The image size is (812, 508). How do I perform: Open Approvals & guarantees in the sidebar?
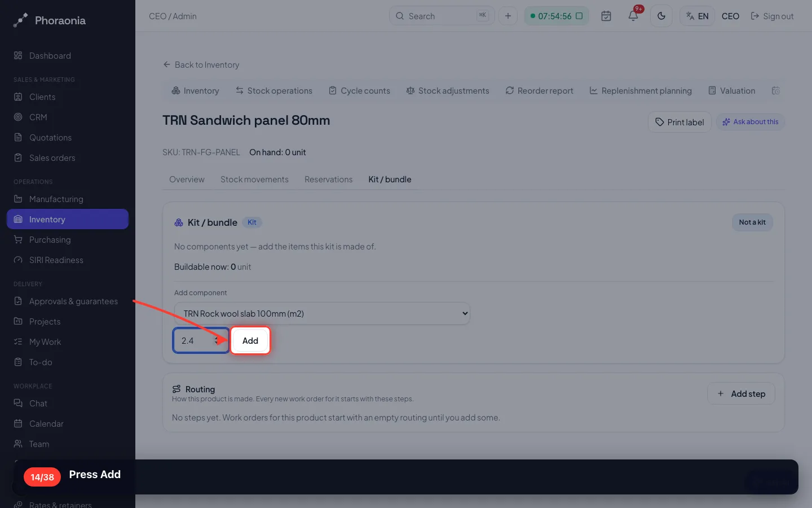tap(68, 301)
